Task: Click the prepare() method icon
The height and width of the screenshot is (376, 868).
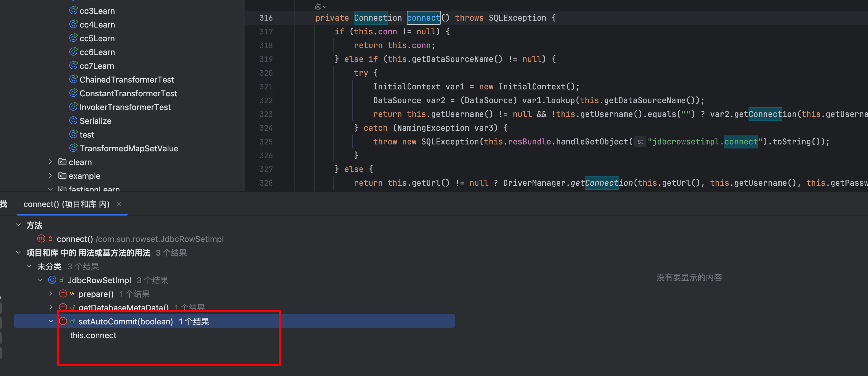Action: (63, 294)
